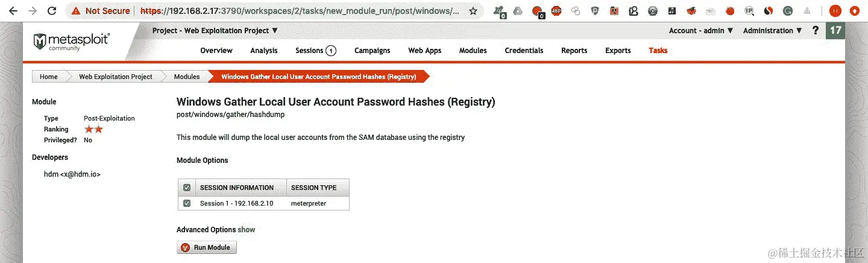Reload the page using the browser refresh icon
The width and height of the screenshot is (868, 263).
52,11
